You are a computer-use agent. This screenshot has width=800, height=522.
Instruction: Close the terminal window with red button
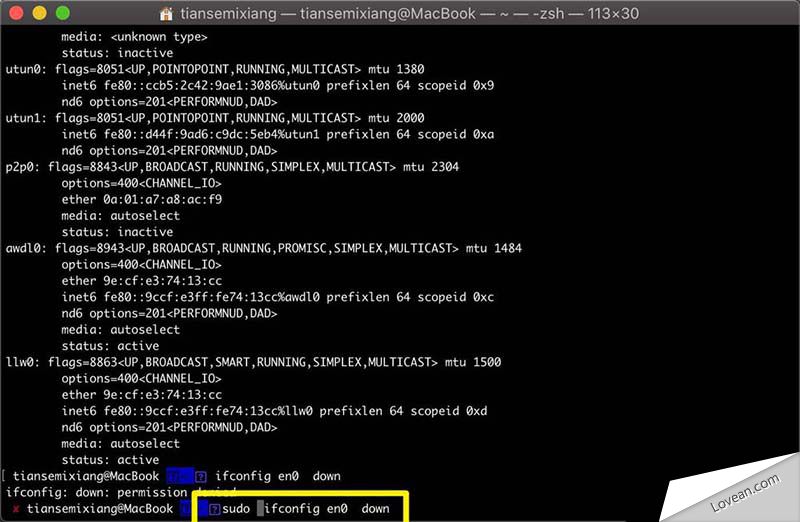19,14
